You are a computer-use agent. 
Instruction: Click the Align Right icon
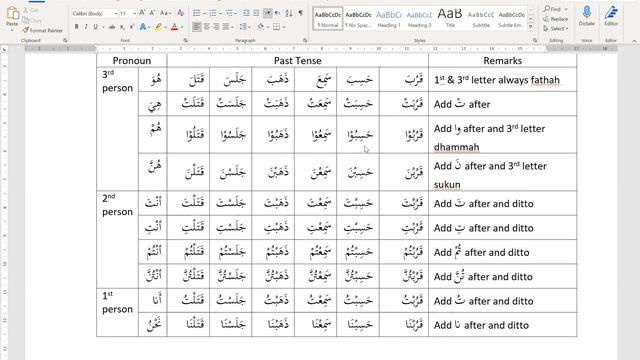[x=216, y=27]
